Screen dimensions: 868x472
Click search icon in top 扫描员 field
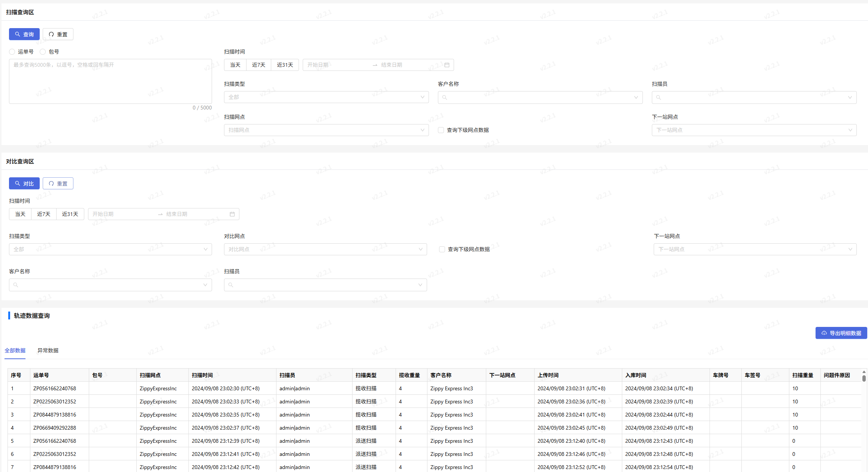[x=659, y=97]
